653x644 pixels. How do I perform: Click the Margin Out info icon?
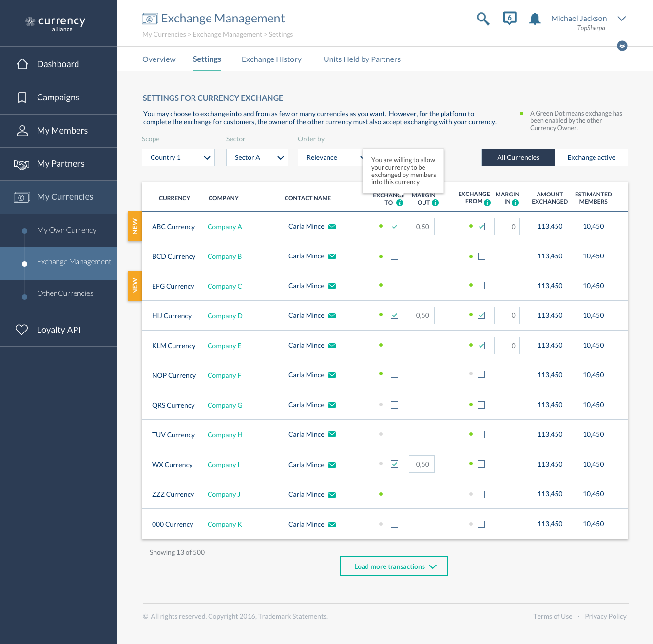click(435, 203)
